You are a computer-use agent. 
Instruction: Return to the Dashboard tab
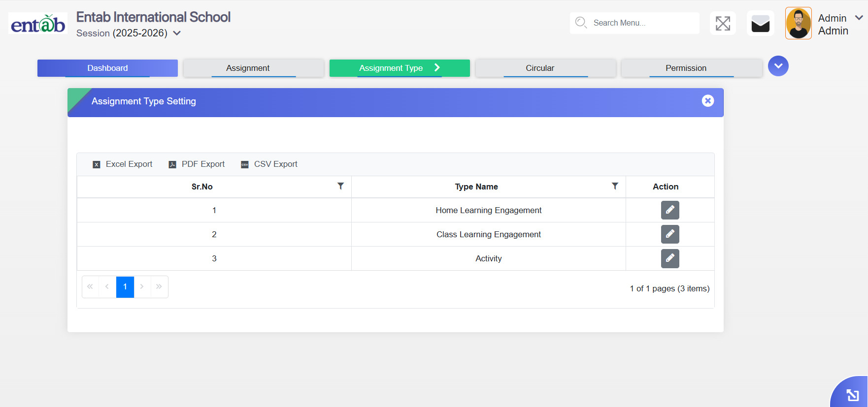[x=107, y=68]
